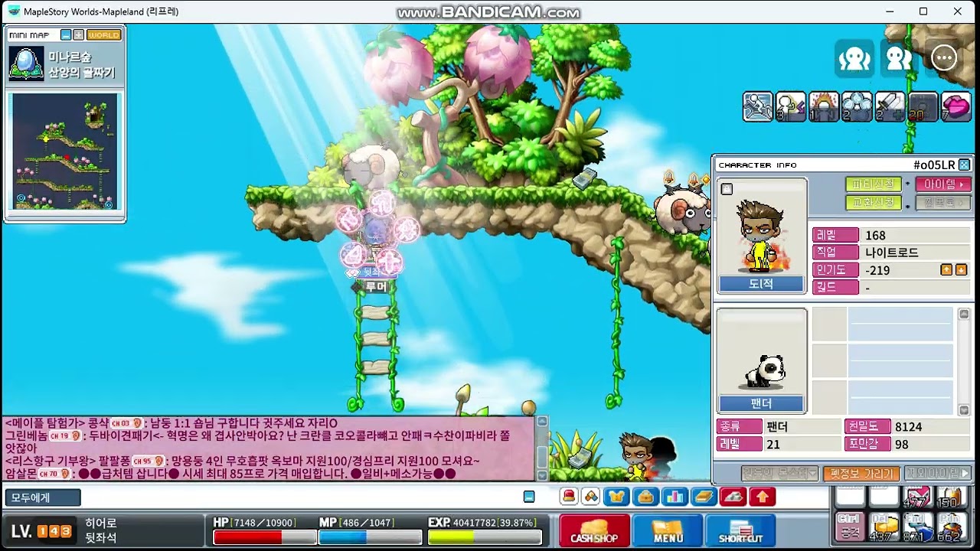980x551 pixels.
Task: Open the Short Cut panel
Action: pos(740,530)
